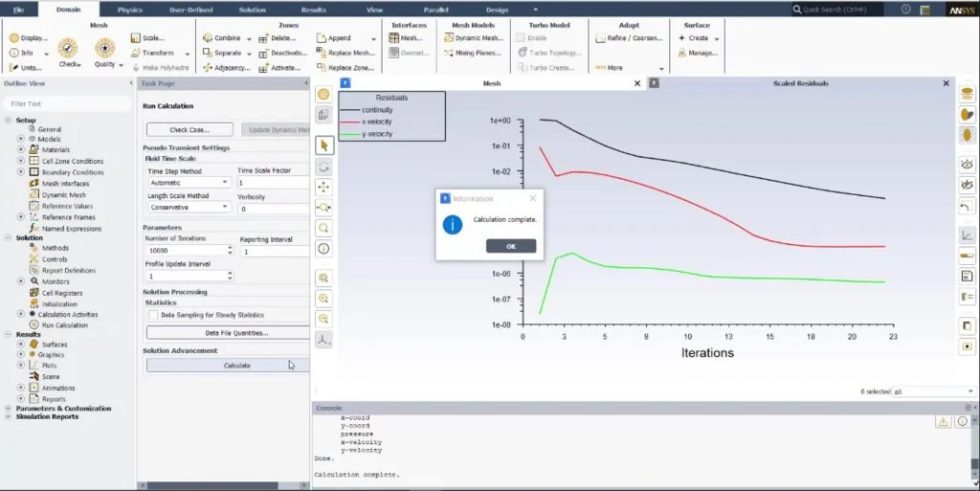980x491 pixels.
Task: Open the Solution ribbon tab
Action: (253, 10)
